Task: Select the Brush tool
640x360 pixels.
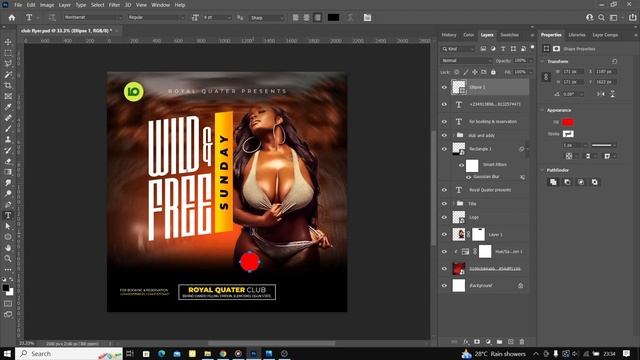Action: (8, 129)
